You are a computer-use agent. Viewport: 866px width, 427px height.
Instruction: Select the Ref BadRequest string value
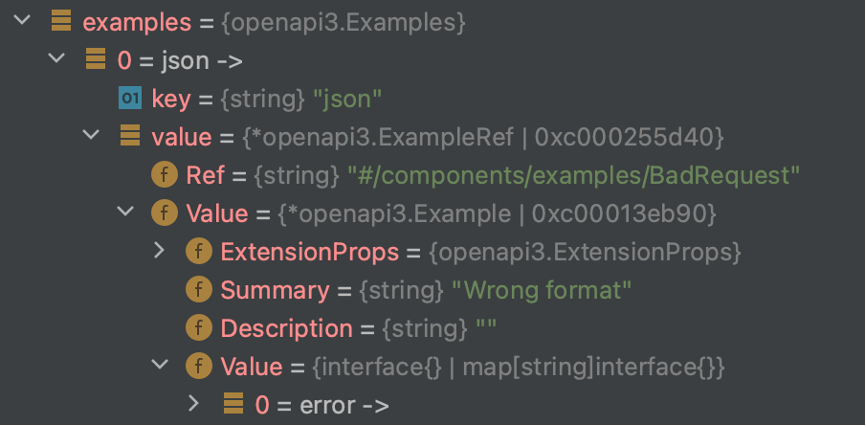573,176
